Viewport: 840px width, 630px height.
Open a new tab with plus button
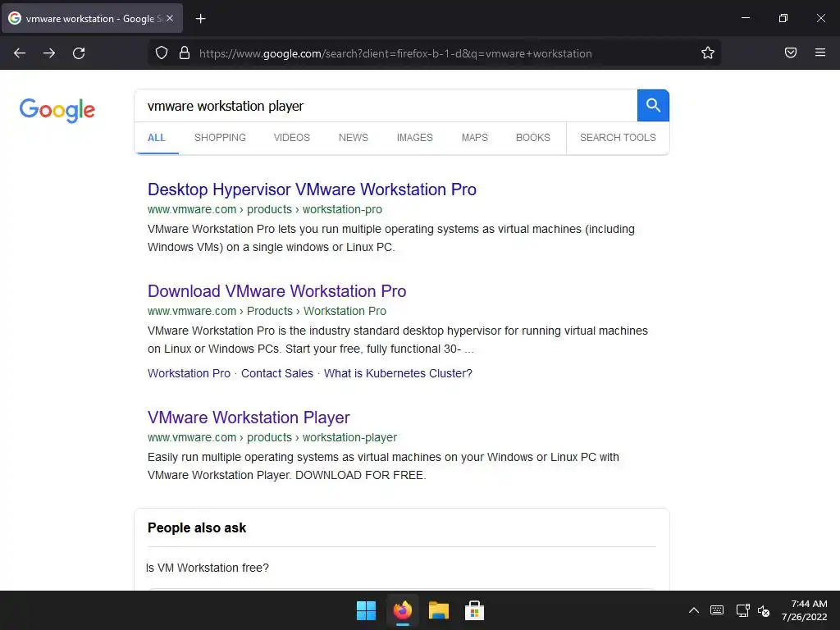pyautogui.click(x=200, y=19)
